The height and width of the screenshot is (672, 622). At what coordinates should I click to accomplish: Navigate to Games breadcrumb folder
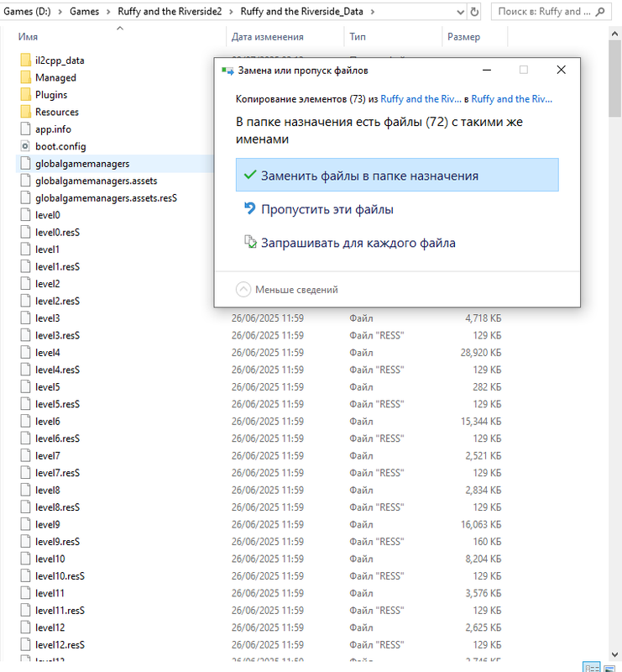tap(85, 12)
